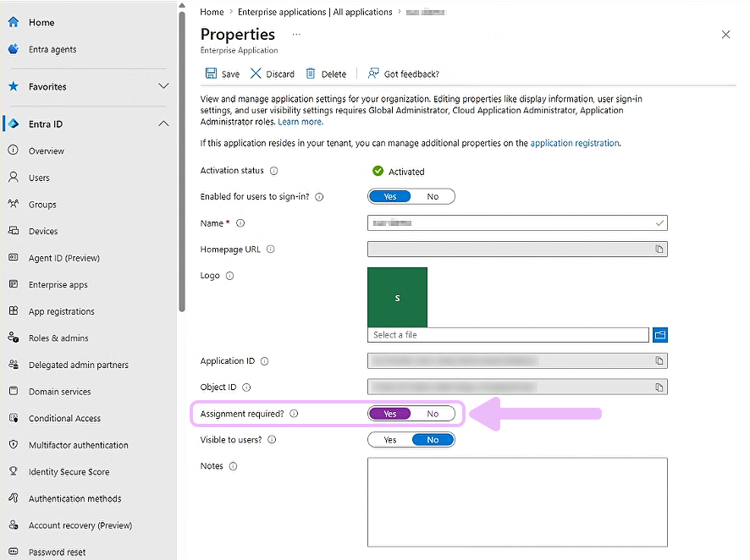Open Overview info icon in sidebar

click(14, 150)
